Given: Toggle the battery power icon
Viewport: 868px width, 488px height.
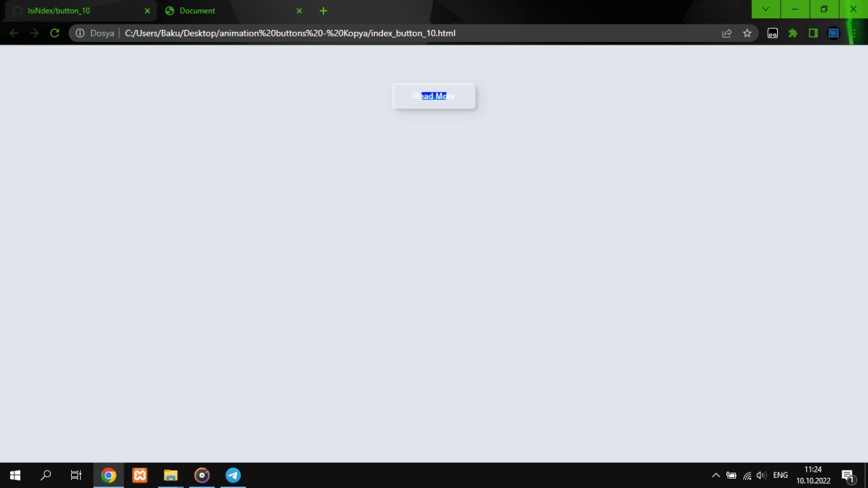Looking at the screenshot, I should click(x=732, y=475).
